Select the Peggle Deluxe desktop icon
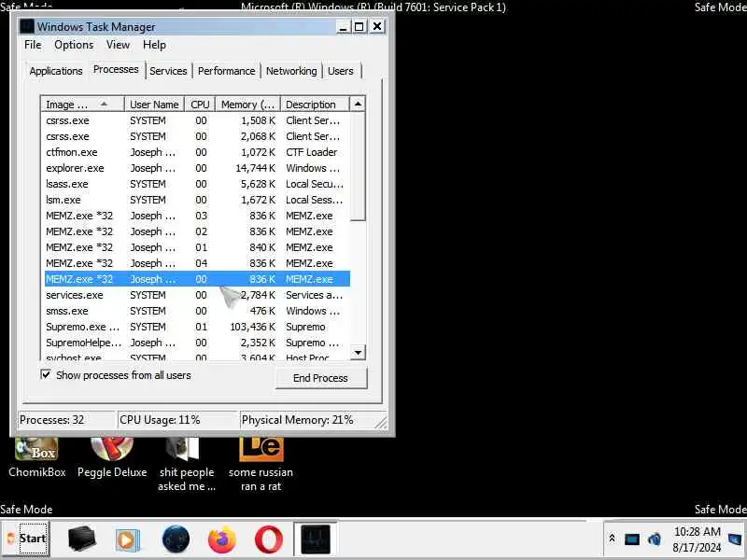The image size is (747, 560). click(112, 457)
